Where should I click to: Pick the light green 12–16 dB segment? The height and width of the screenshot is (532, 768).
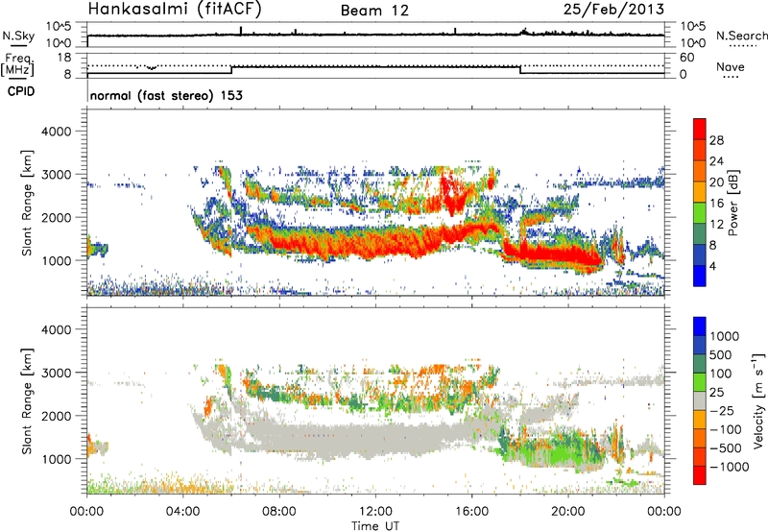[700, 213]
